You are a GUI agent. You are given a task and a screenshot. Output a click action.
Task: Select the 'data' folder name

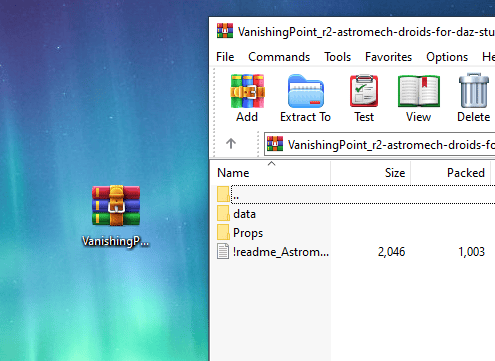244,214
